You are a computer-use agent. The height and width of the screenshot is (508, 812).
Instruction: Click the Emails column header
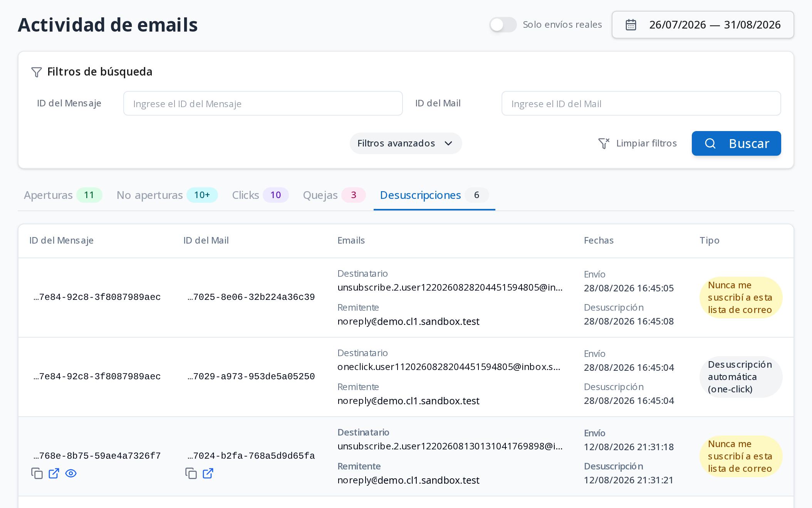[351, 241]
